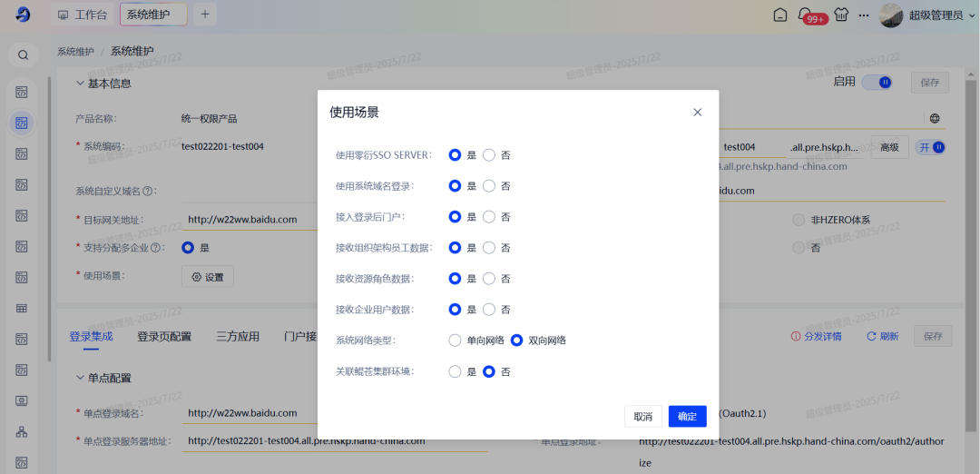Open the org-chart icon in left sidebar

pos(23,431)
